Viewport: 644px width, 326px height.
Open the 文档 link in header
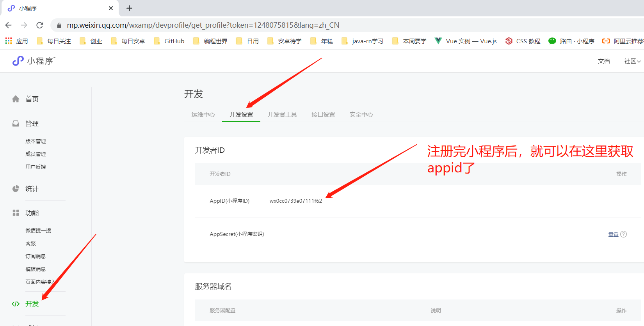tap(604, 61)
